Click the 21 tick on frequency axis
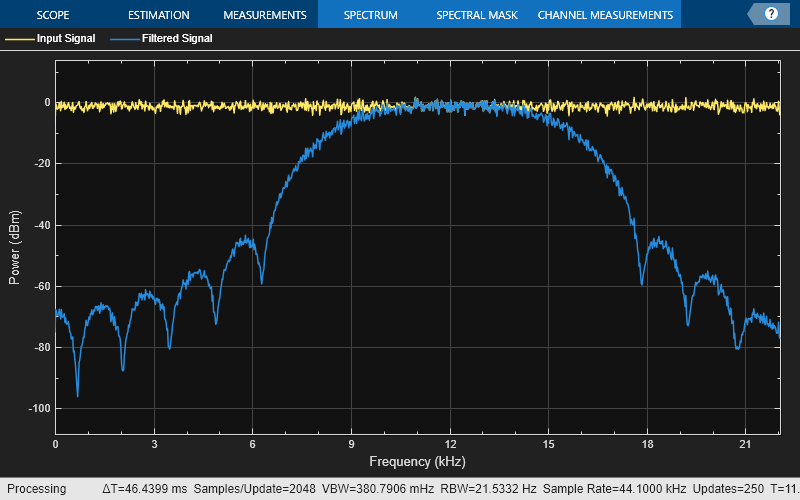The width and height of the screenshot is (800, 500). 745,444
